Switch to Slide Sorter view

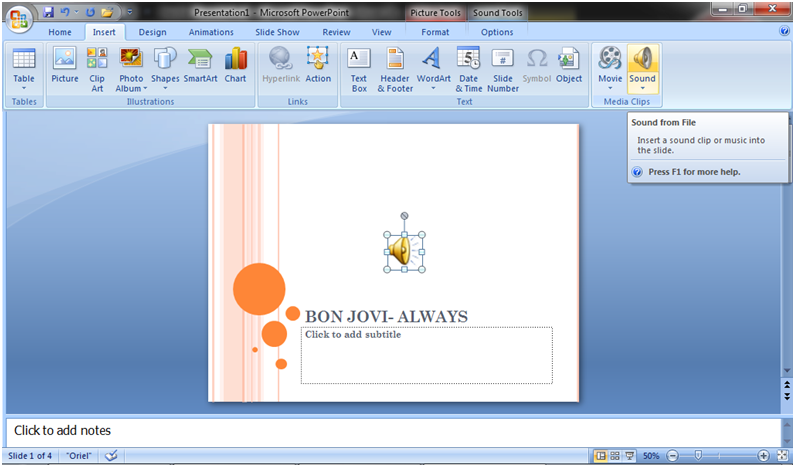(x=615, y=456)
